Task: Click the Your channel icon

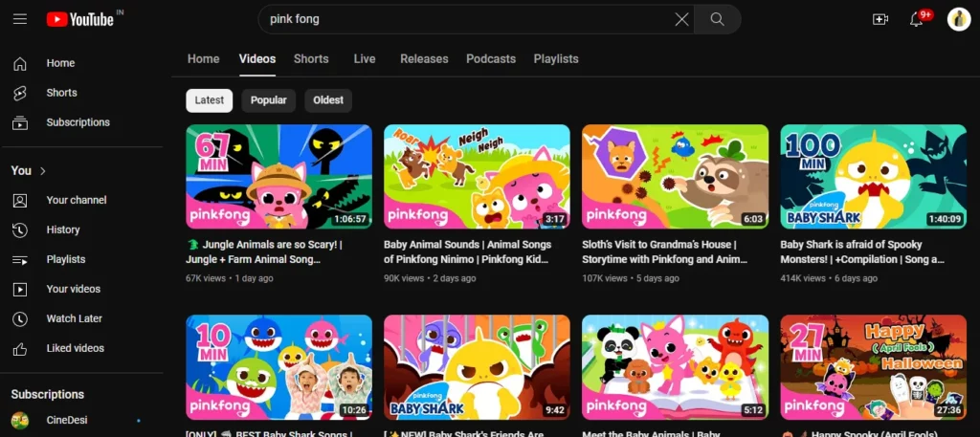Action: point(20,201)
